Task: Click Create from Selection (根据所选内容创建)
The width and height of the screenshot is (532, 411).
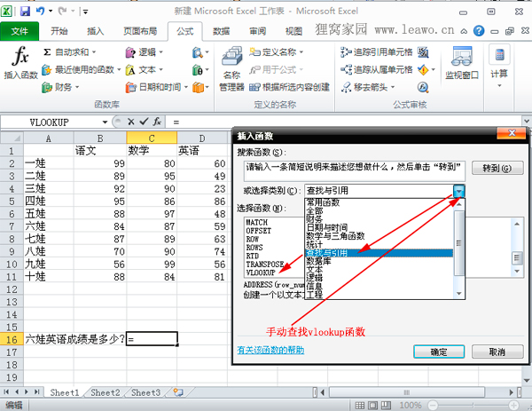Action: tap(289, 87)
